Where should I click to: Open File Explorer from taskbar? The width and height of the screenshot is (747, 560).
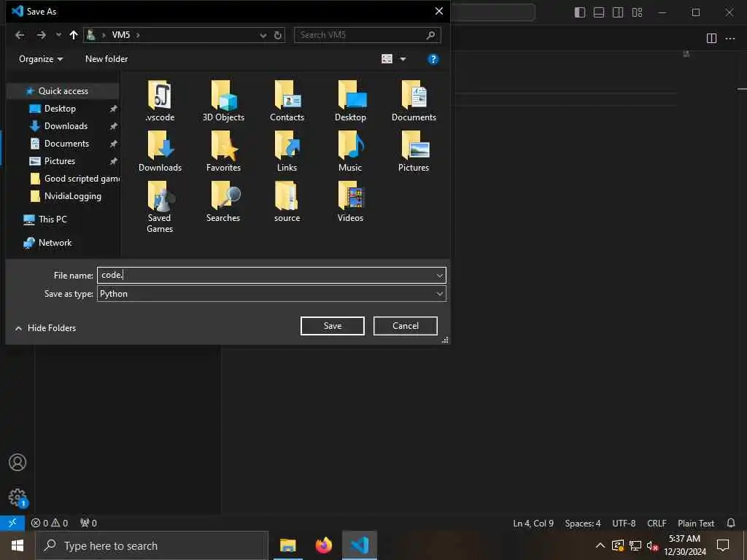coord(287,545)
